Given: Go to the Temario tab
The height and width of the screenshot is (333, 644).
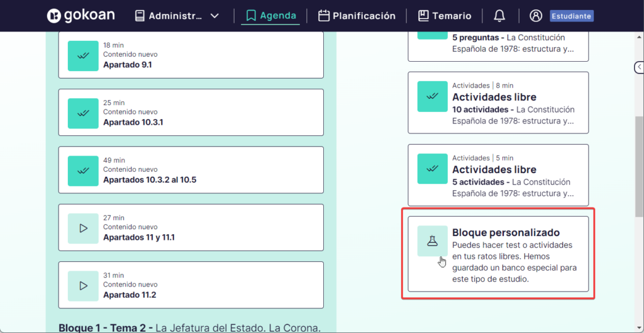Looking at the screenshot, I should click(x=445, y=16).
